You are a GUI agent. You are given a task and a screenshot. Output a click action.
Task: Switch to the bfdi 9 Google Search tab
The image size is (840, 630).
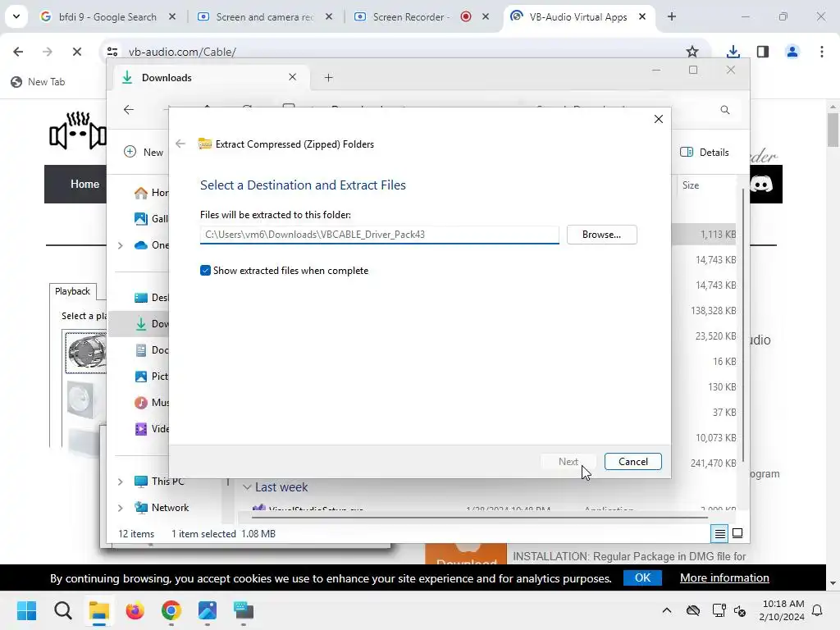coord(107,16)
